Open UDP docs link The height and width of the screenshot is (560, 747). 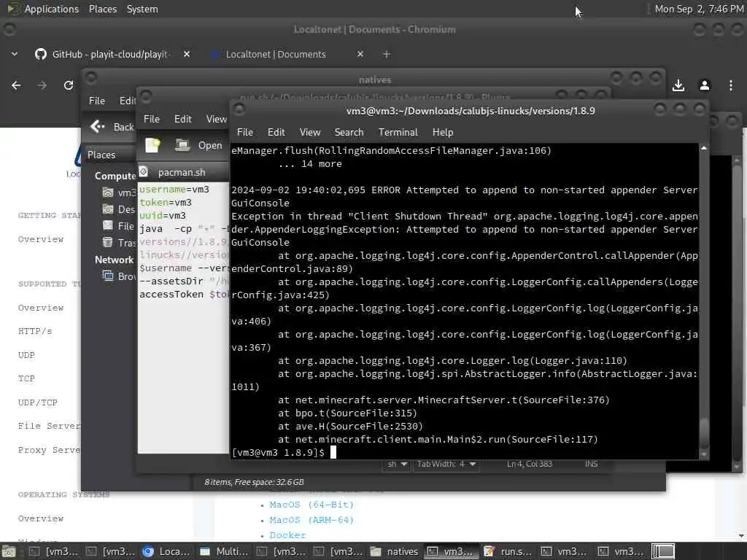tap(26, 355)
